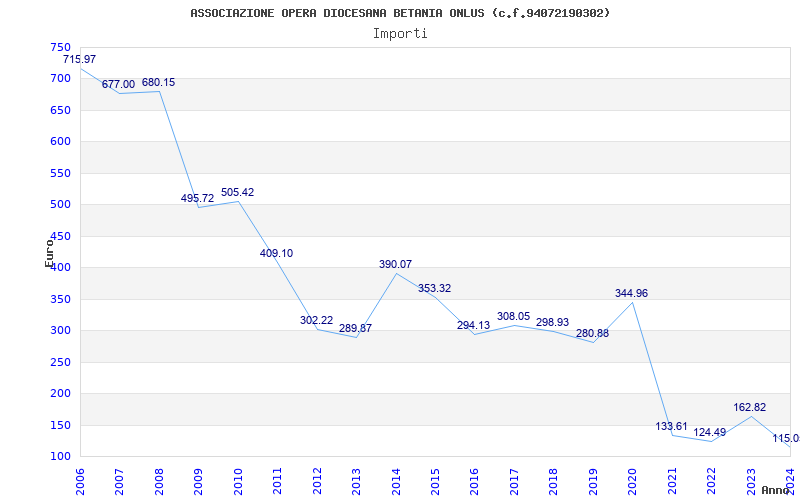Click the y-axis tick 700
The width and height of the screenshot is (800, 500).
click(60, 79)
